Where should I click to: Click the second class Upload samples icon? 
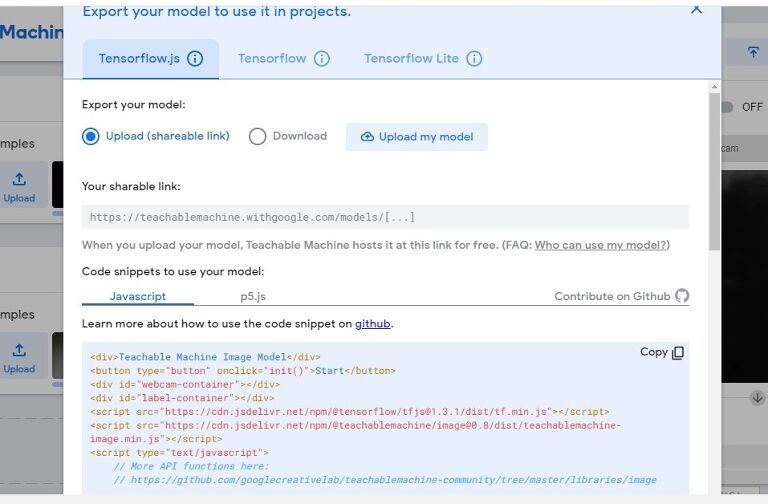click(19, 350)
